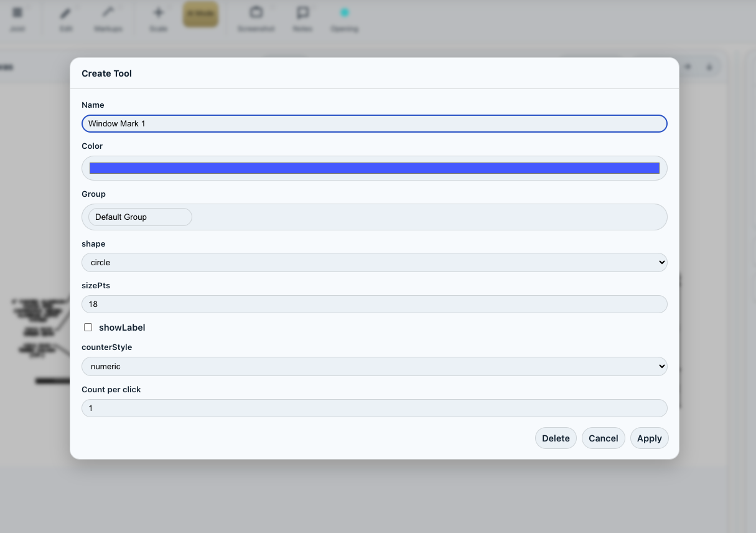The height and width of the screenshot is (533, 756).
Task: Expand the shape dropdown showing circle
Action: [x=374, y=263]
